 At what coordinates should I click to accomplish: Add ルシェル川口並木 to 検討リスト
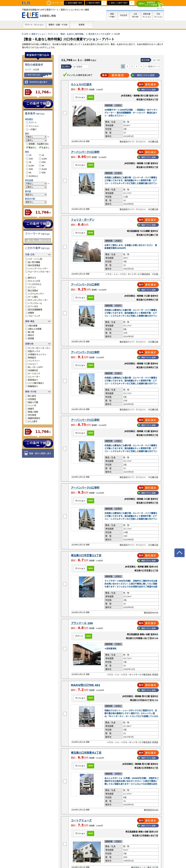148,90
